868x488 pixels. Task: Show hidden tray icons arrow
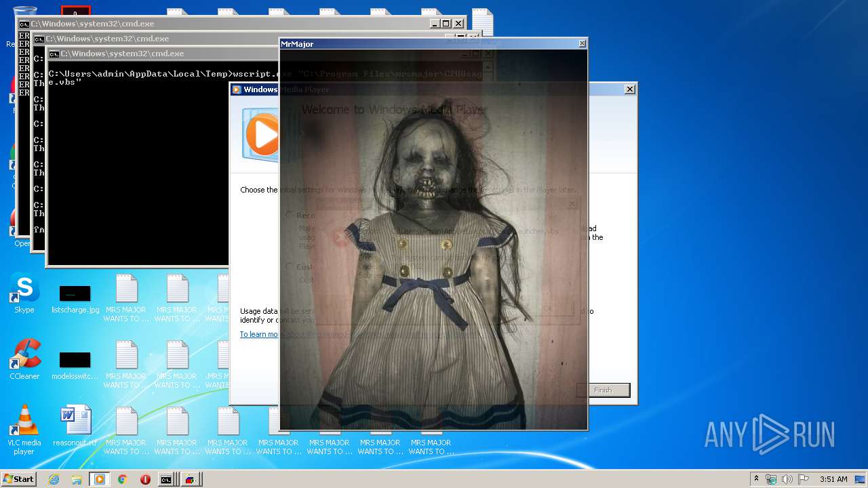coord(756,479)
